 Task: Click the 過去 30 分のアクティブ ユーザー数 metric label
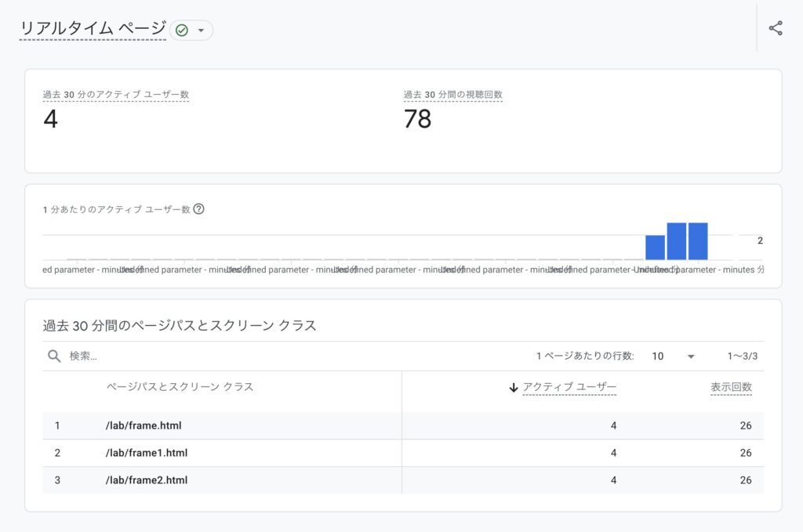point(115,95)
